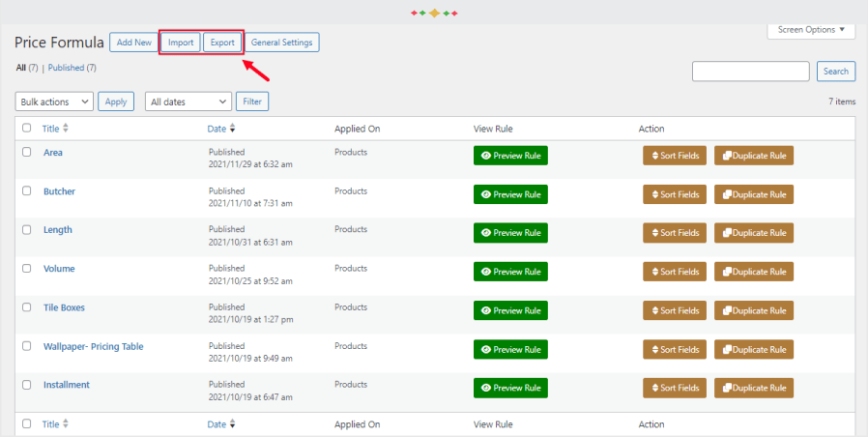Image resolution: width=868 pixels, height=437 pixels.
Task: Duplicate Rule for the Length formula
Action: coord(753,233)
